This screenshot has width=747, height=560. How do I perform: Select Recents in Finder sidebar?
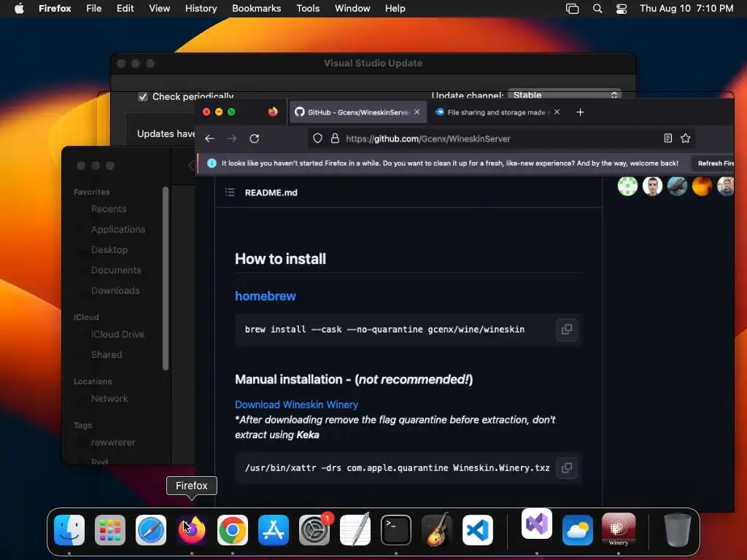pos(109,209)
